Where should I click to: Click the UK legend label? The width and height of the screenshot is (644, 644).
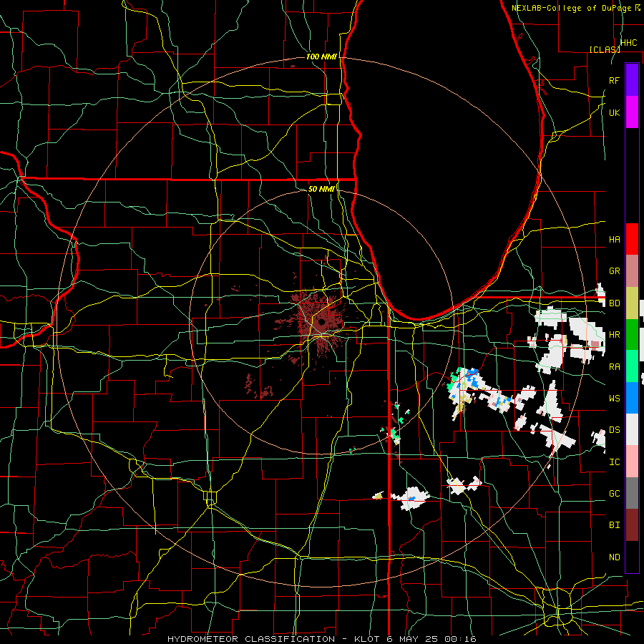[614, 112]
